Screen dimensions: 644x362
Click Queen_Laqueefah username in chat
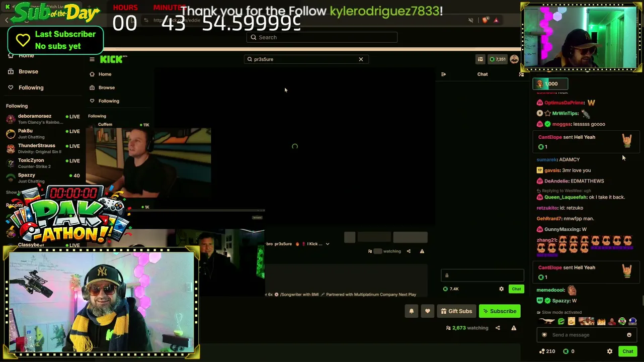point(565,197)
